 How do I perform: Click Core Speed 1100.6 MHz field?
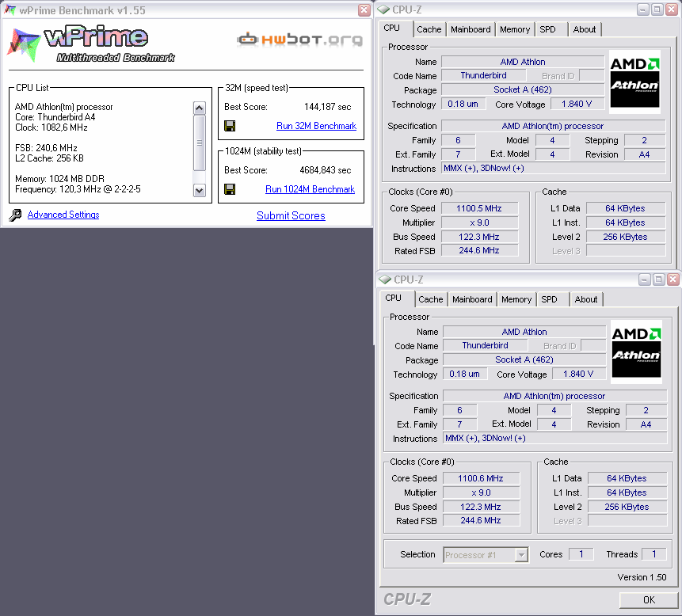coord(481,478)
